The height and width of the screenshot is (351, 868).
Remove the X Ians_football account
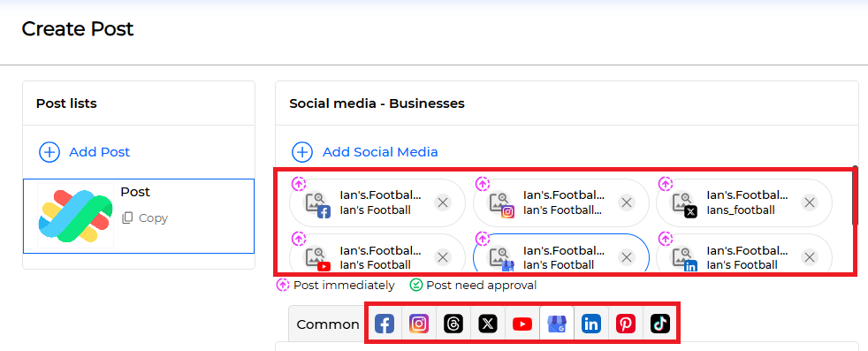pyautogui.click(x=810, y=202)
